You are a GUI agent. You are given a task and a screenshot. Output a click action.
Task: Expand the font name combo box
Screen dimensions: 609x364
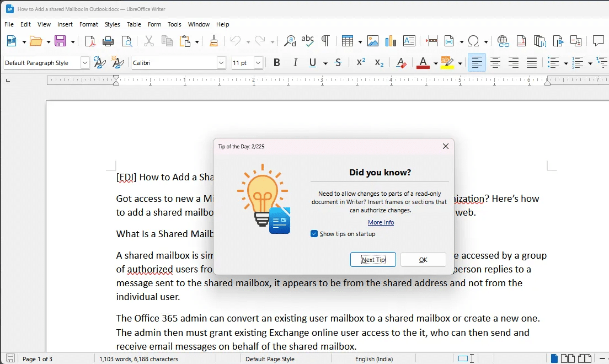click(x=221, y=62)
